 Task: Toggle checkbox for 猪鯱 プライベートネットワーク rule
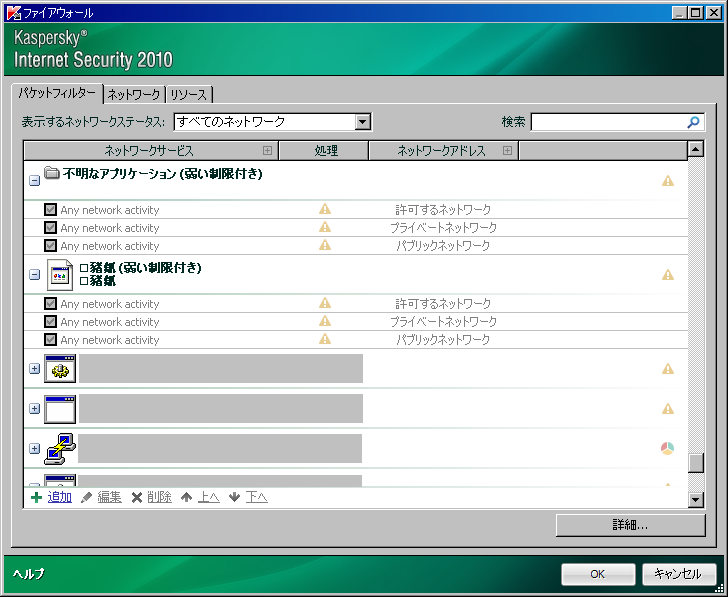(x=51, y=322)
